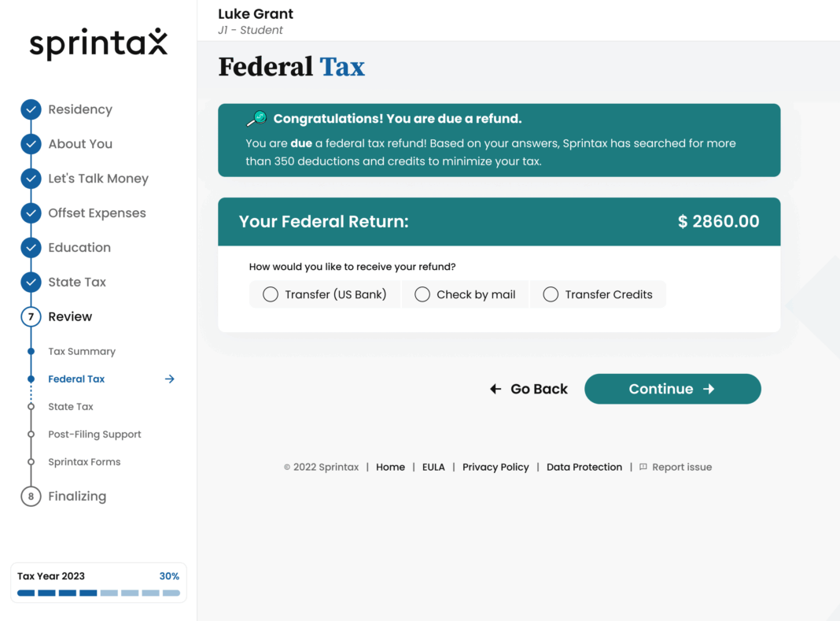Choose Check by mail refund method
The image size is (840, 621).
click(422, 294)
